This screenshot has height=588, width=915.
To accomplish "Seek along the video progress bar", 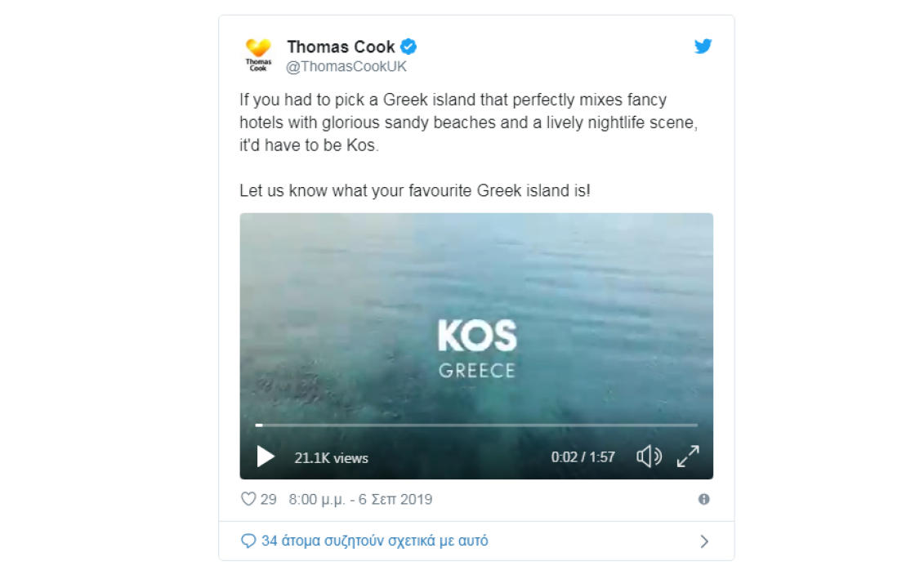I will (x=476, y=425).
